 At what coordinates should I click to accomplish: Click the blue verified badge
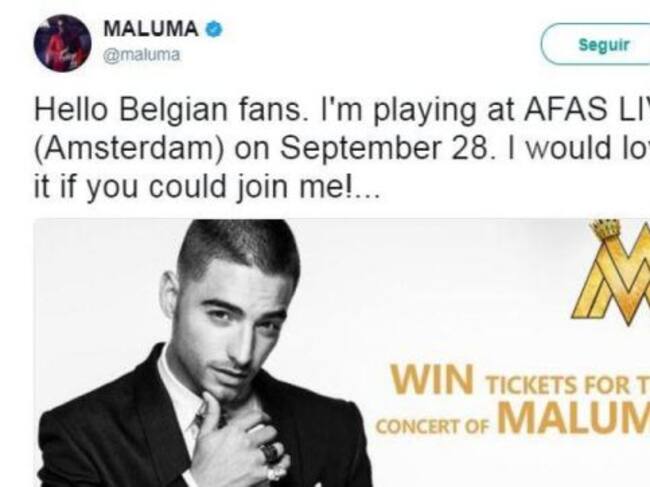(214, 29)
